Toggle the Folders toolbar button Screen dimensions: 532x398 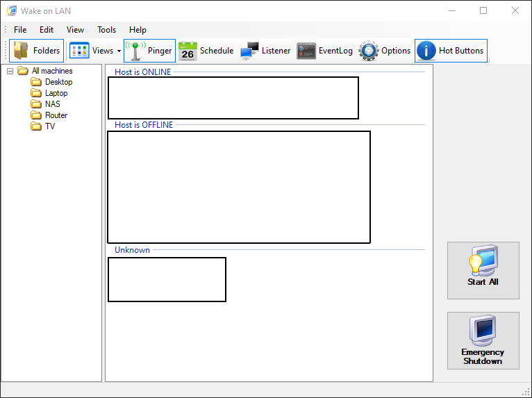pyautogui.click(x=36, y=51)
